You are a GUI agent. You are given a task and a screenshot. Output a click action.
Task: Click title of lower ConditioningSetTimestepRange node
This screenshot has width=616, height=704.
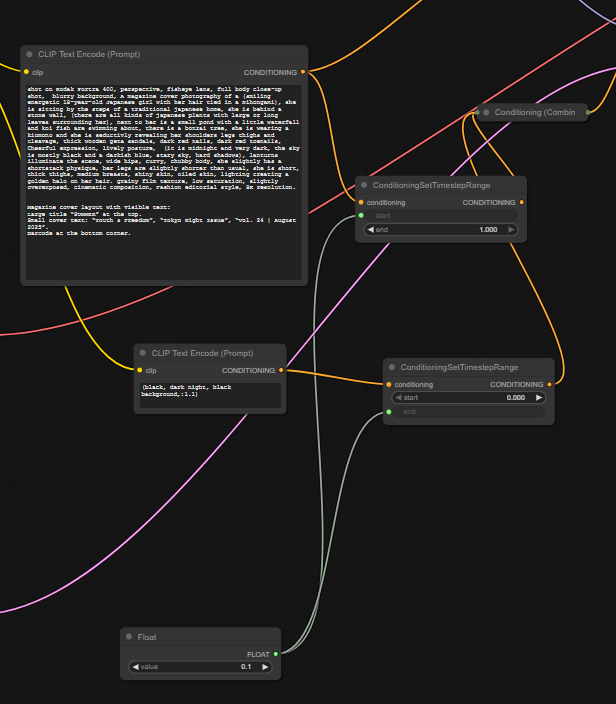459,367
